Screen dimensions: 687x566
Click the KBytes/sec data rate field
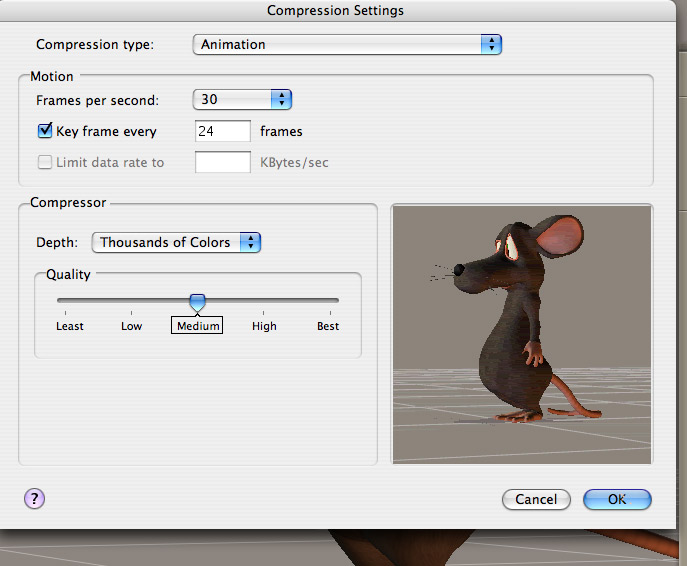coord(222,161)
